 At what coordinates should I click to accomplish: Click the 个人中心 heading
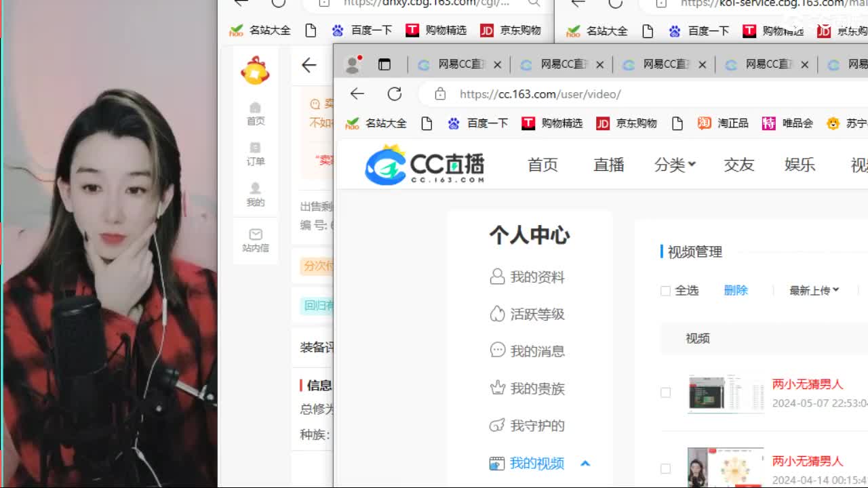pyautogui.click(x=530, y=235)
